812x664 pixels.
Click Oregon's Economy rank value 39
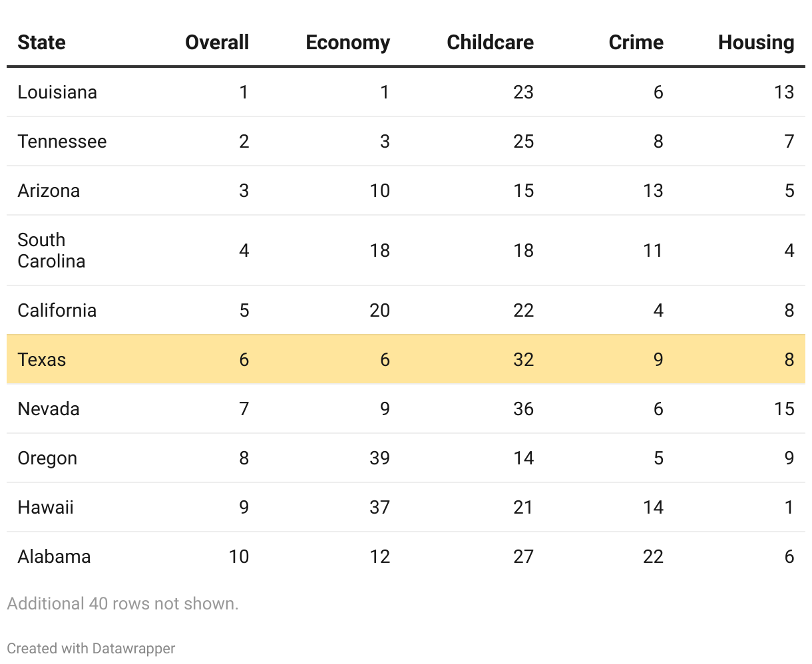pyautogui.click(x=379, y=458)
